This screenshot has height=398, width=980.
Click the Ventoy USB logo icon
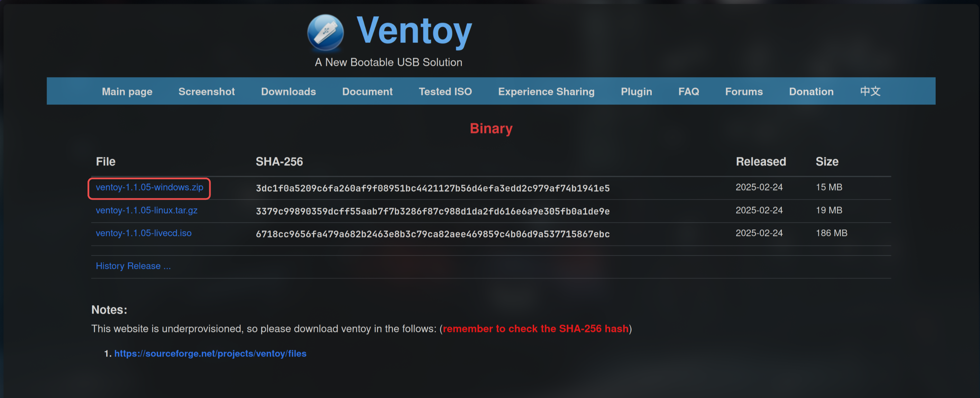(x=325, y=33)
